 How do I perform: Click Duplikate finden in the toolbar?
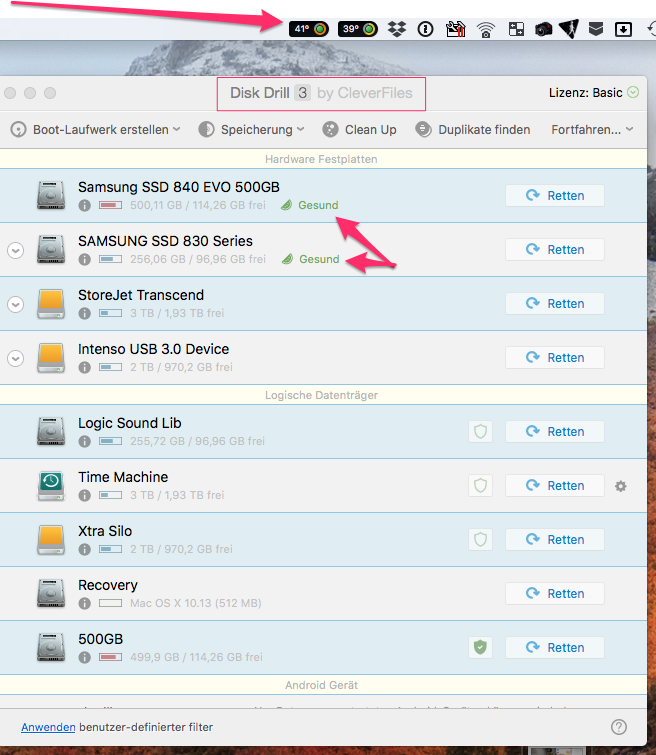point(472,130)
